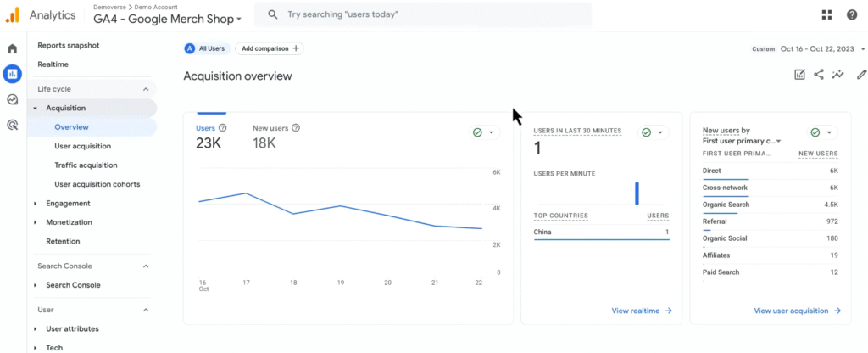Collapse the Life cycle section
868x353 pixels.
pos(146,89)
